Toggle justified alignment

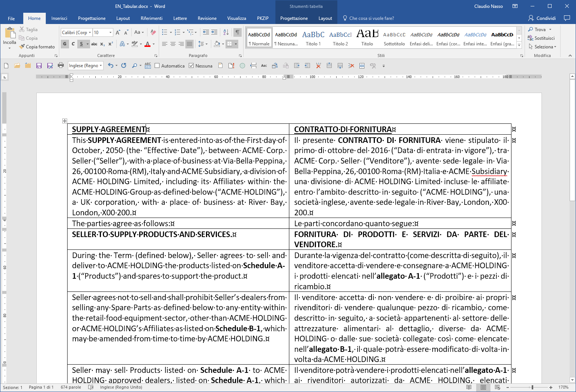tap(189, 44)
